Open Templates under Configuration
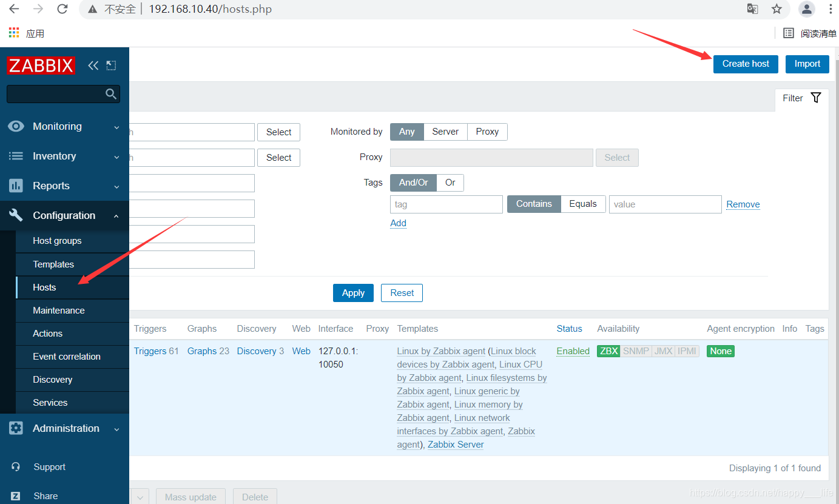The image size is (839, 504). pos(53,264)
